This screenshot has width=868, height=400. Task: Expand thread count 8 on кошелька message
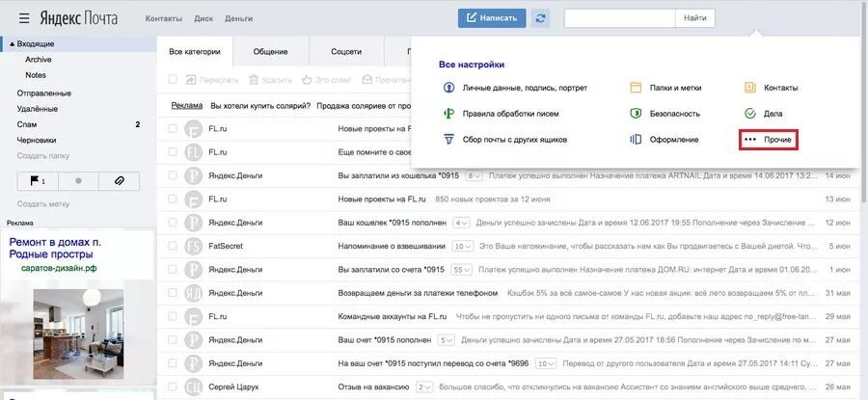475,176
